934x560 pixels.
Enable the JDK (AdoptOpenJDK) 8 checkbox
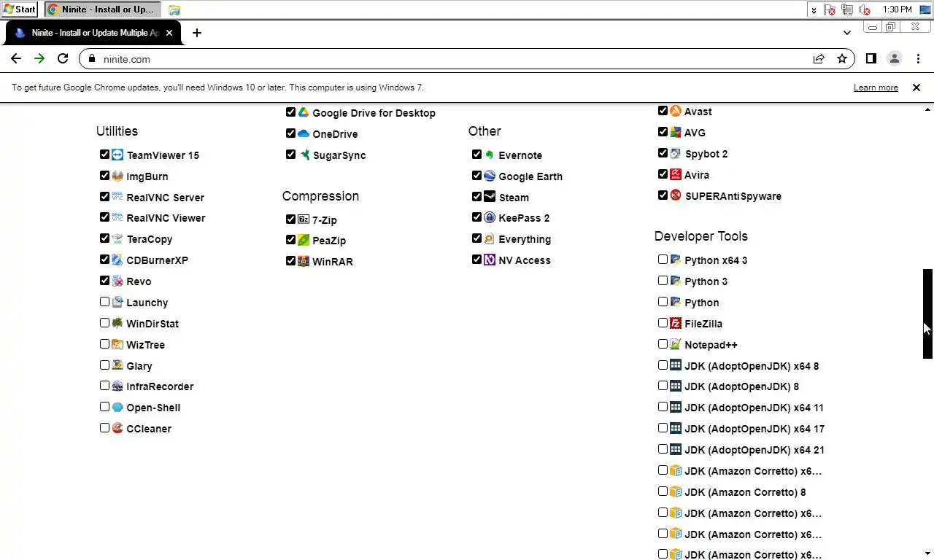[x=663, y=386]
